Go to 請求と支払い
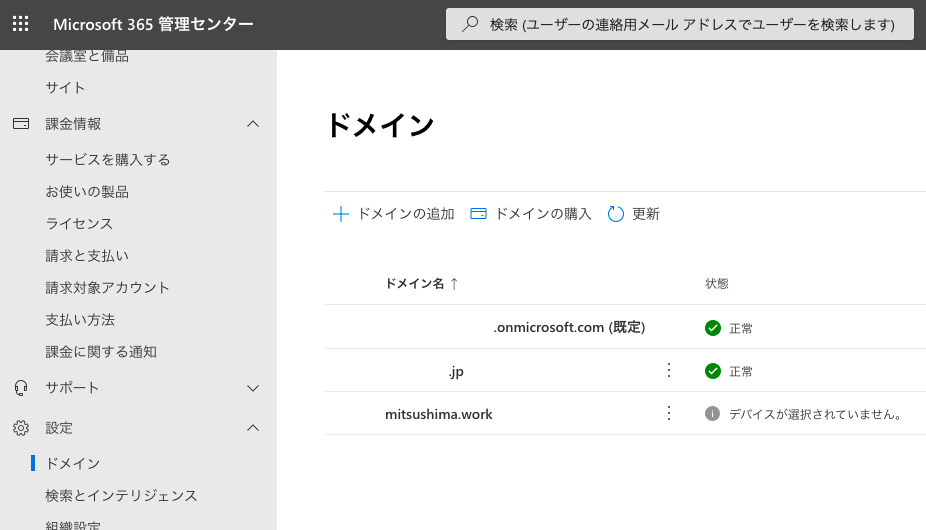 coord(87,255)
